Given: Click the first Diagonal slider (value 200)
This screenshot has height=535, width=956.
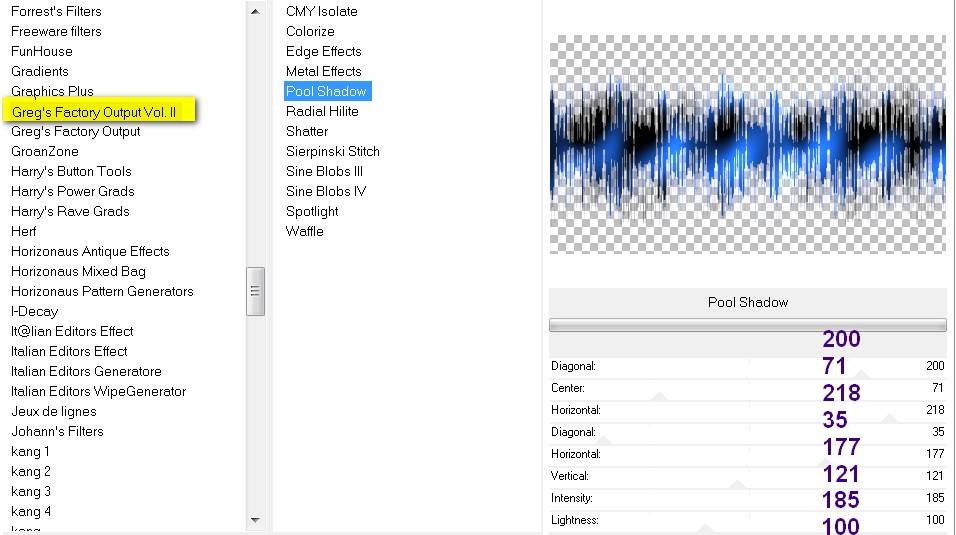Looking at the screenshot, I should coord(747,366).
